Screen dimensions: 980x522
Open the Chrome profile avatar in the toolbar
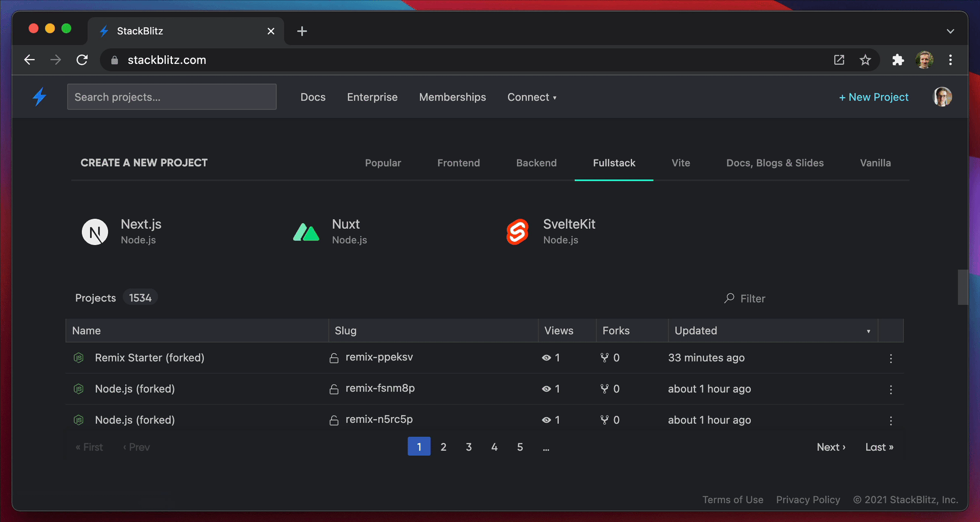coord(924,60)
